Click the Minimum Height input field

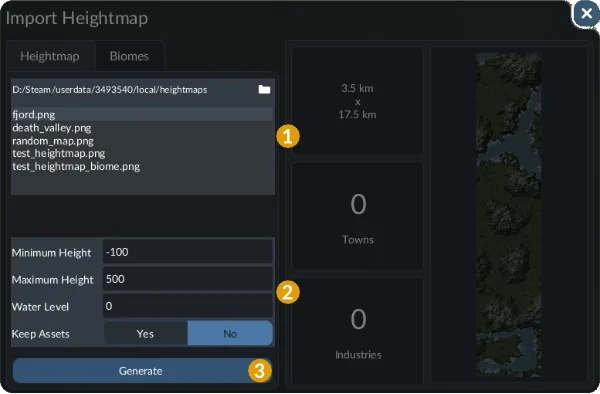point(188,252)
